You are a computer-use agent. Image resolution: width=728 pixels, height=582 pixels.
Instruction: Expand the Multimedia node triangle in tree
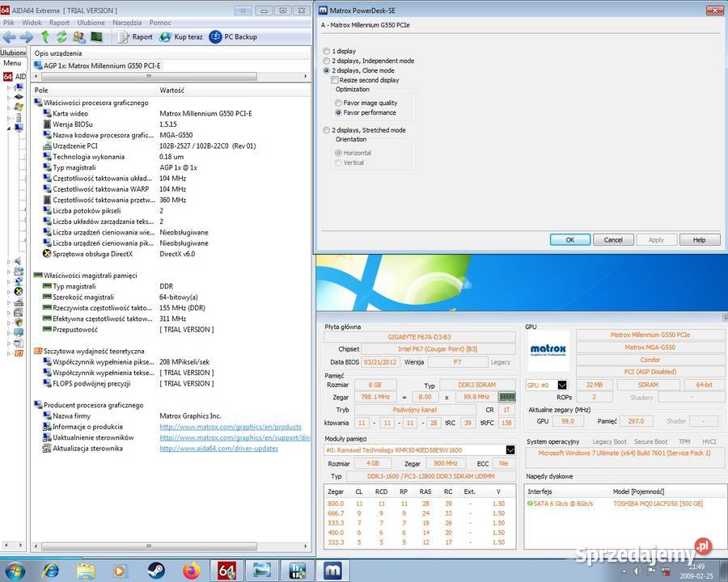point(8,261)
